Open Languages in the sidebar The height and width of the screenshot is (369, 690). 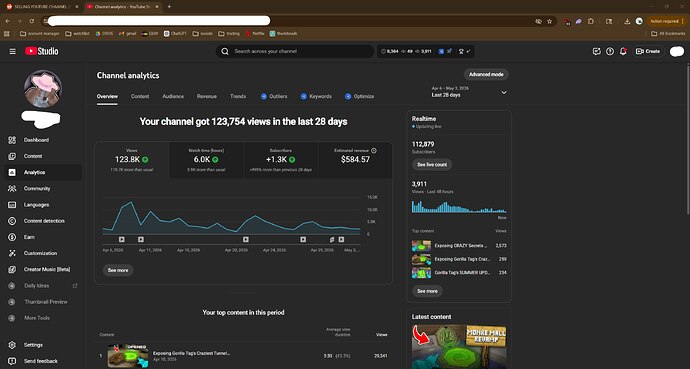[x=36, y=205]
